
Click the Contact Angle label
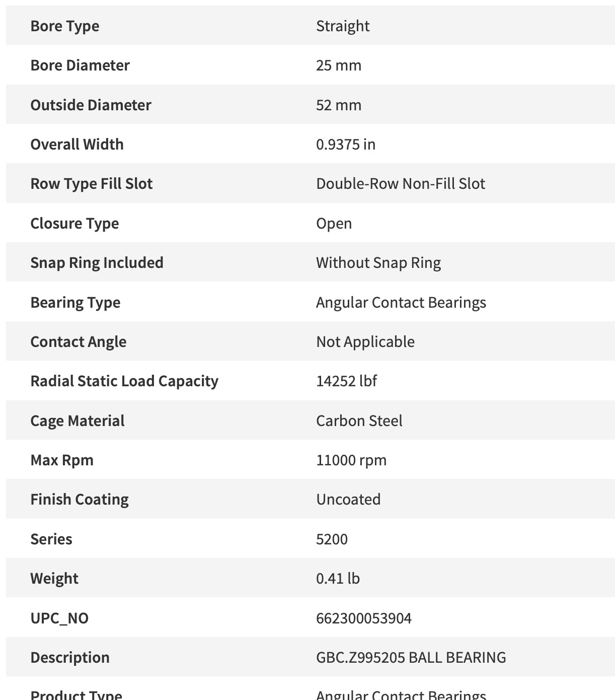(78, 341)
